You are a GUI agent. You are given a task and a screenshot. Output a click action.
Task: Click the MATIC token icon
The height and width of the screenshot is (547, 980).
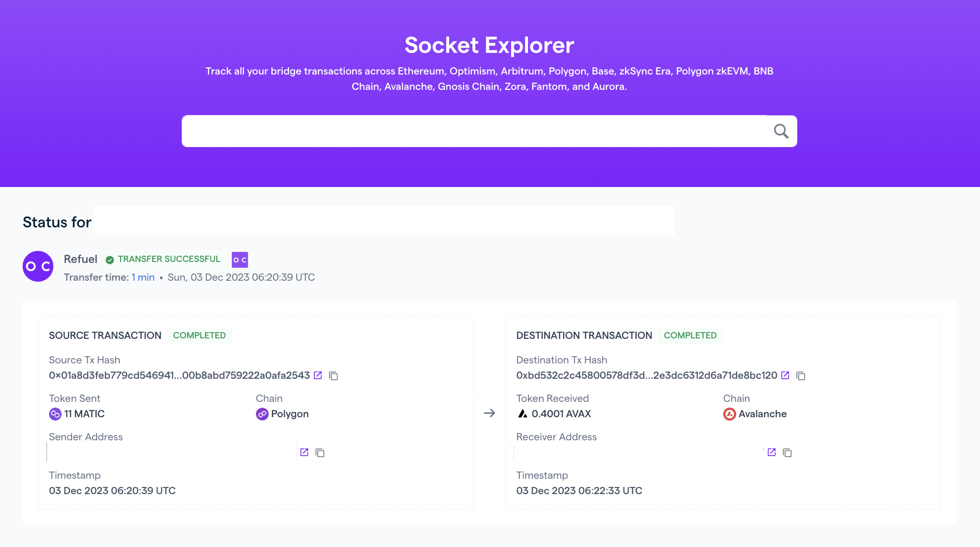(54, 413)
